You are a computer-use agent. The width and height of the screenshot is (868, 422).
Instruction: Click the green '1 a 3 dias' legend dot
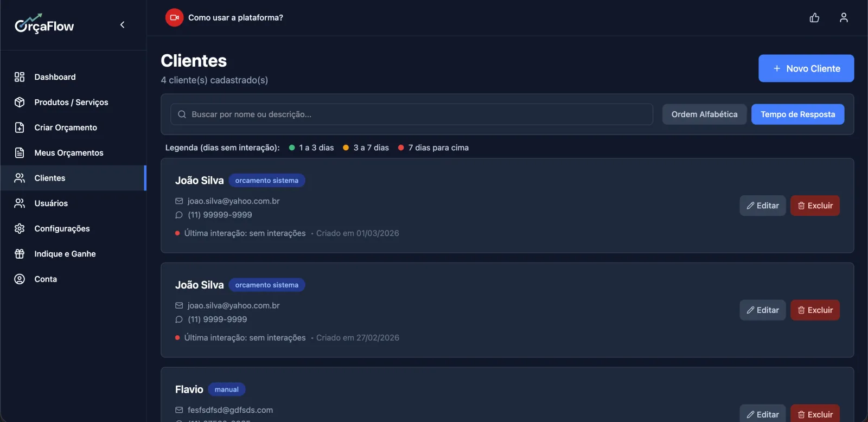292,148
